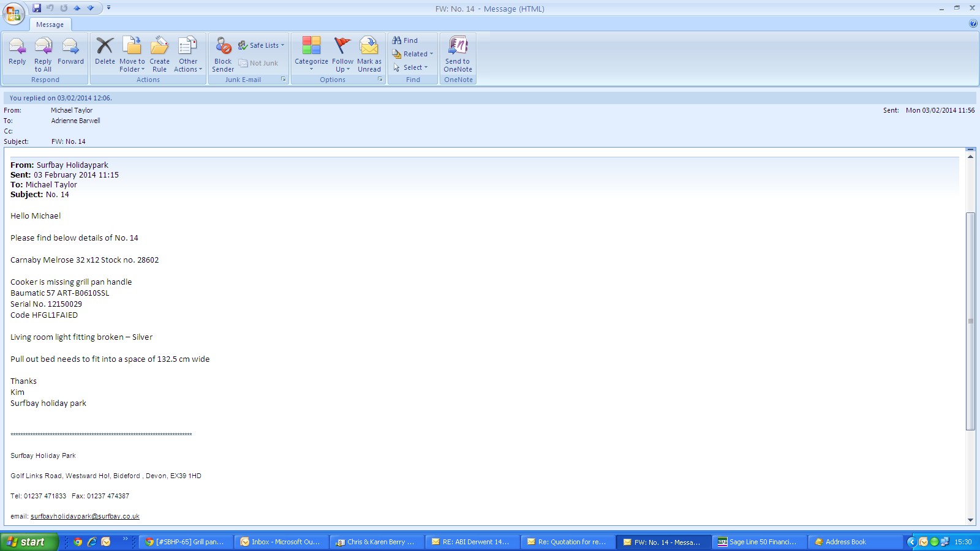The width and height of the screenshot is (980, 551).
Task: Click the 'Code HFGL1FAIED' text line
Action: pos(44,315)
